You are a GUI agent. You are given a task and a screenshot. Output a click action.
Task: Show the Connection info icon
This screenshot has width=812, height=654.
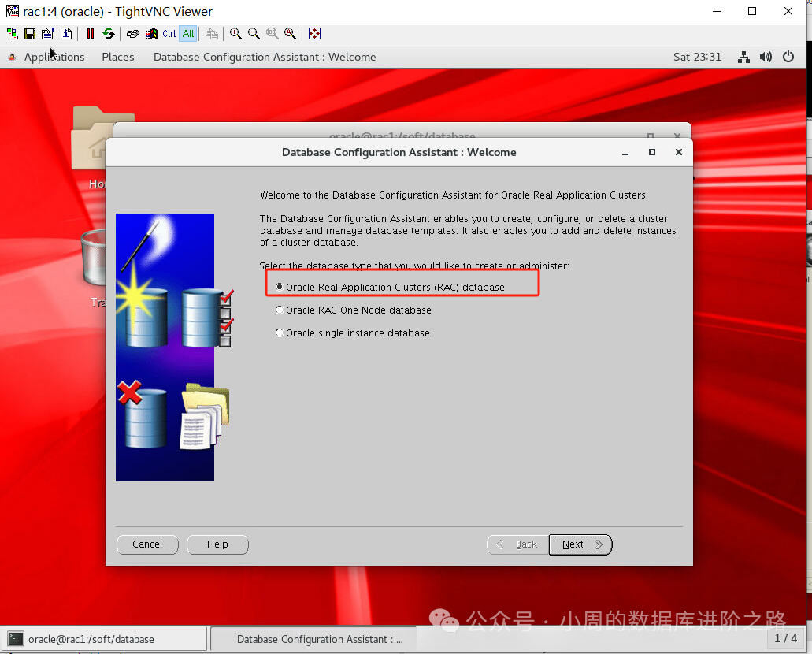pyautogui.click(x=66, y=34)
